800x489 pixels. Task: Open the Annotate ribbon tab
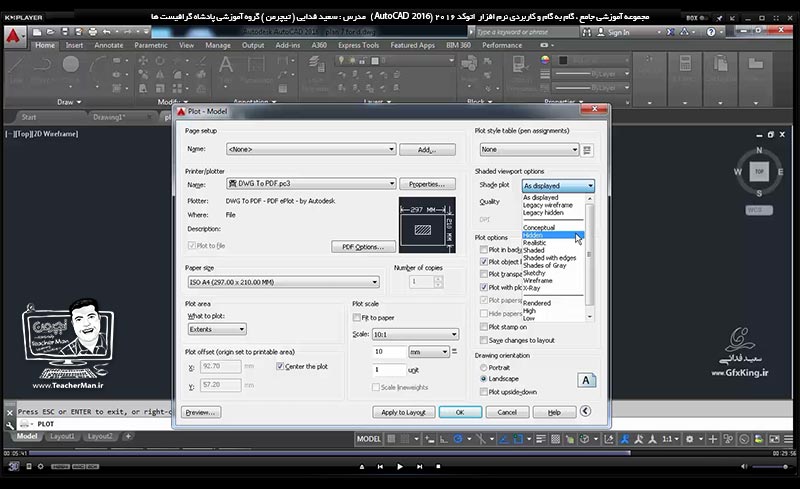109,45
